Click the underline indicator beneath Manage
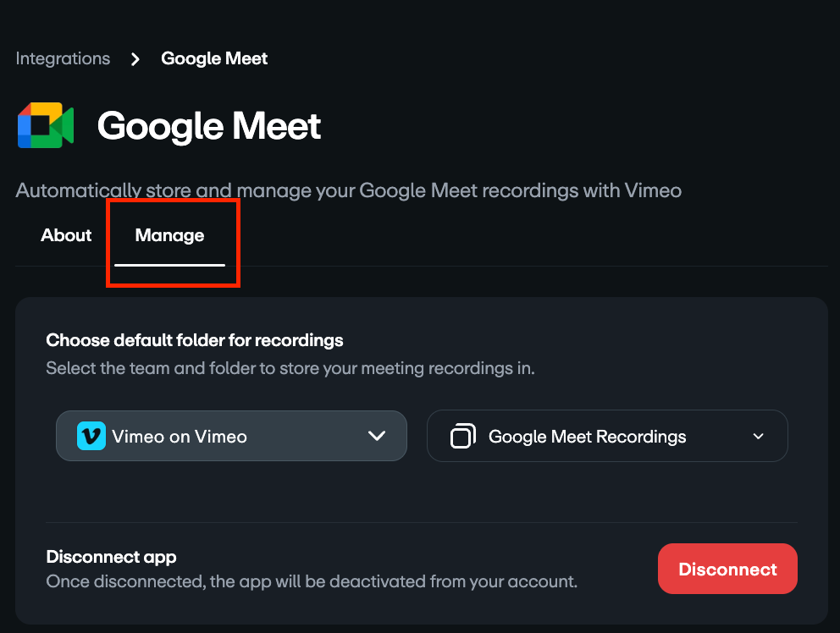This screenshot has width=840, height=633. pos(169,264)
